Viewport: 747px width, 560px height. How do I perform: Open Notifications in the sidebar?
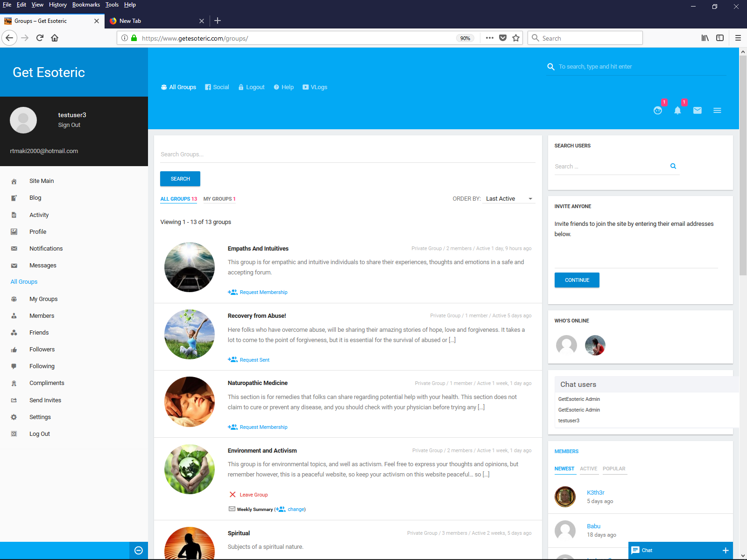coord(46,249)
